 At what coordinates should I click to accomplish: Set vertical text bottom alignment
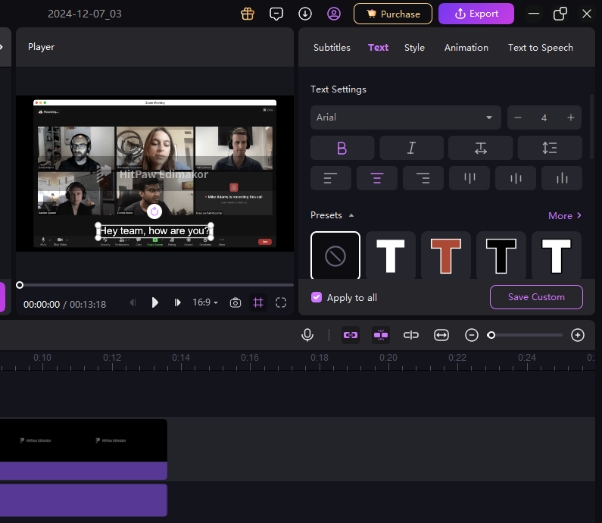coord(562,178)
